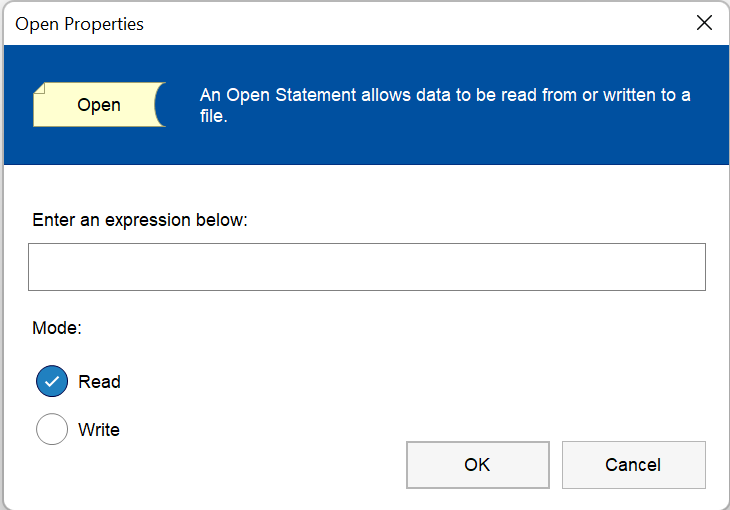Click the Cancel button

(x=634, y=465)
